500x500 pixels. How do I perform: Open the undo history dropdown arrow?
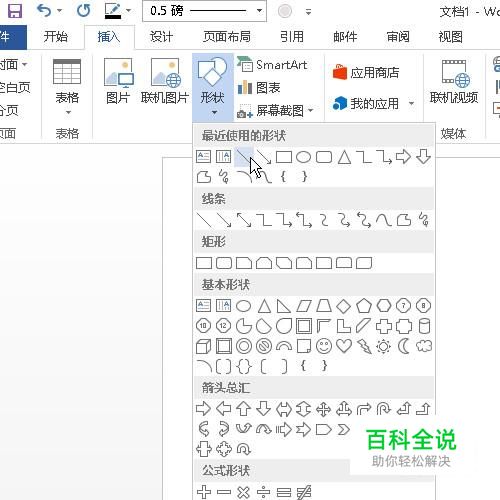pyautogui.click(x=59, y=11)
